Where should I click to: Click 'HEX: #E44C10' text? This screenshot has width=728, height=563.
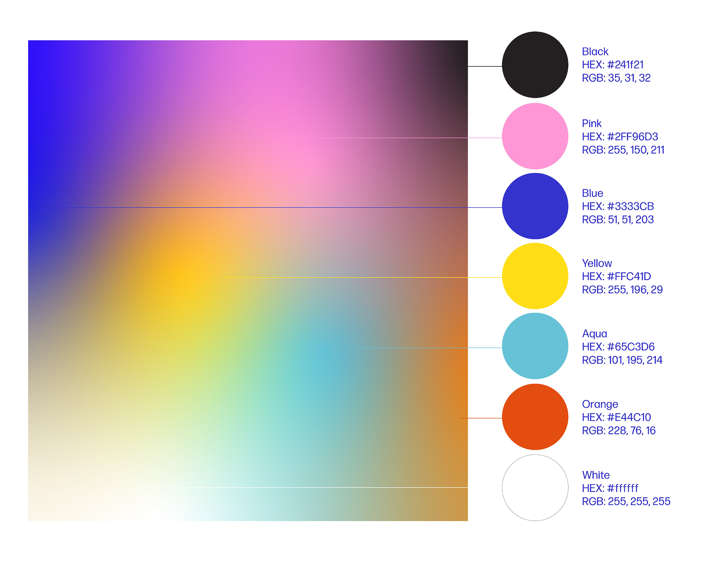tap(617, 417)
